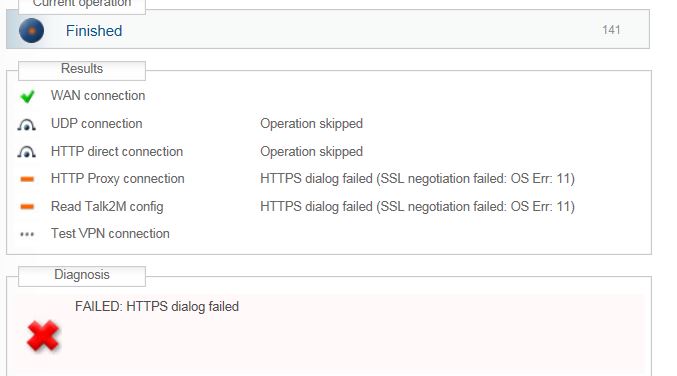Screen dimensions: 677x376
Task: Select the Test VPN connection label
Action: pos(110,234)
